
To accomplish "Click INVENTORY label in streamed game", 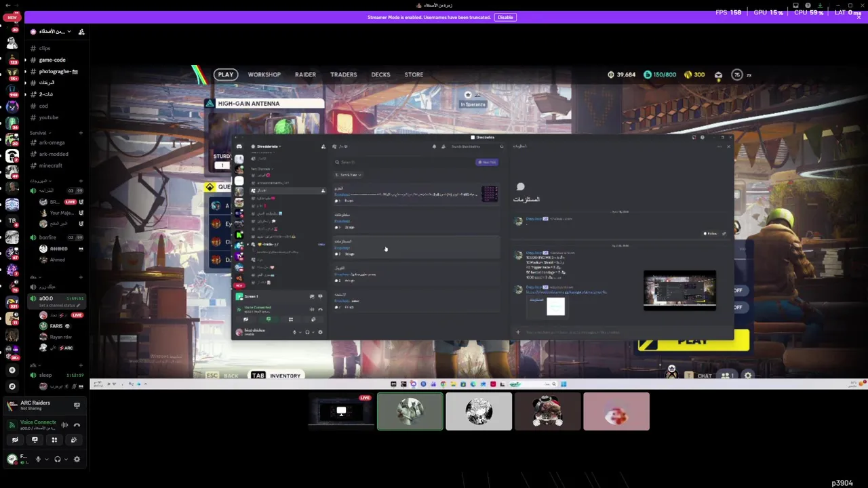I will coord(285,375).
